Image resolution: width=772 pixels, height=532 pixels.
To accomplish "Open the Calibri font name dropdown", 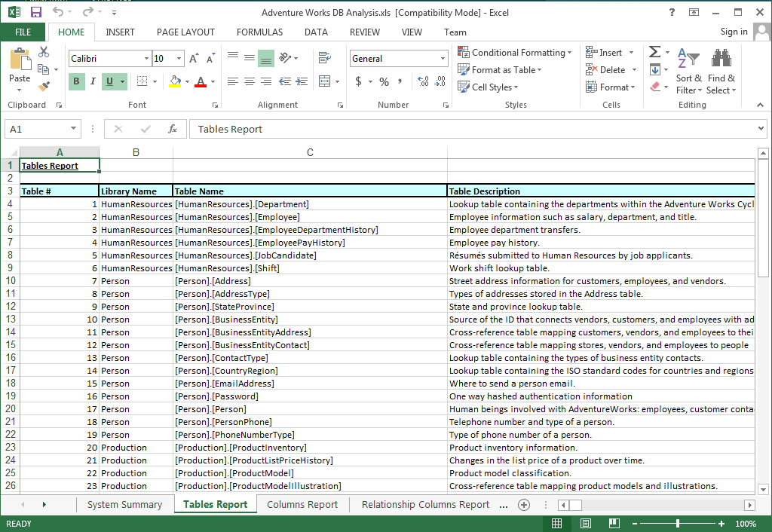I will pyautogui.click(x=146, y=59).
